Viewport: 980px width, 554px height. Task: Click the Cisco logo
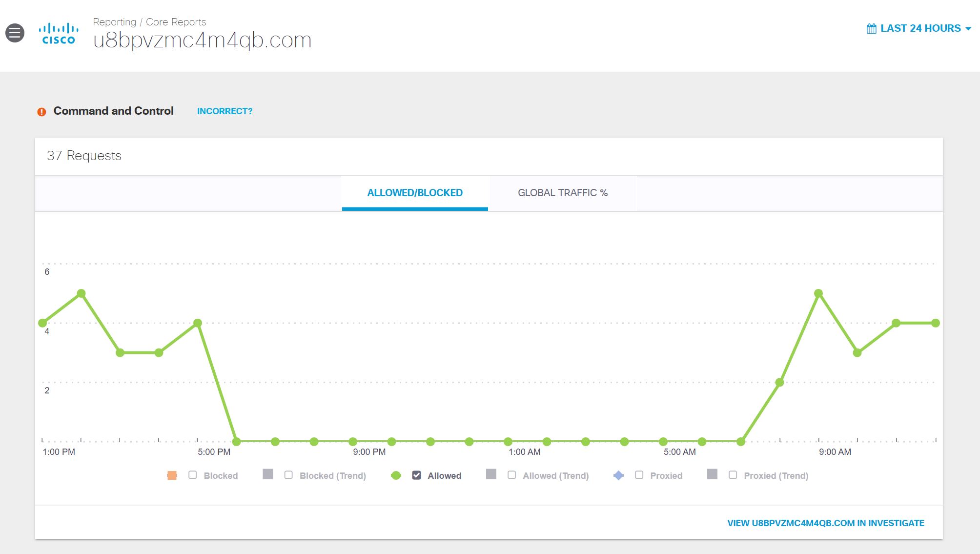pos(59,34)
